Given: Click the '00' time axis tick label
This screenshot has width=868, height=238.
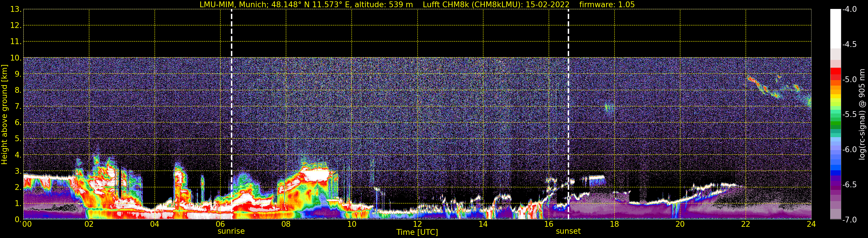Looking at the screenshot, I should (x=27, y=224).
